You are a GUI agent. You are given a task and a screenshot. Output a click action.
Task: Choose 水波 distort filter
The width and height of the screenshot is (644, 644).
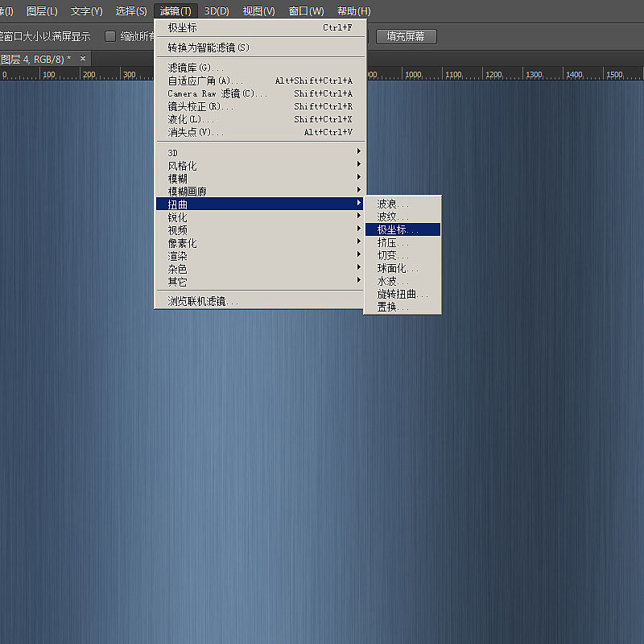click(402, 281)
